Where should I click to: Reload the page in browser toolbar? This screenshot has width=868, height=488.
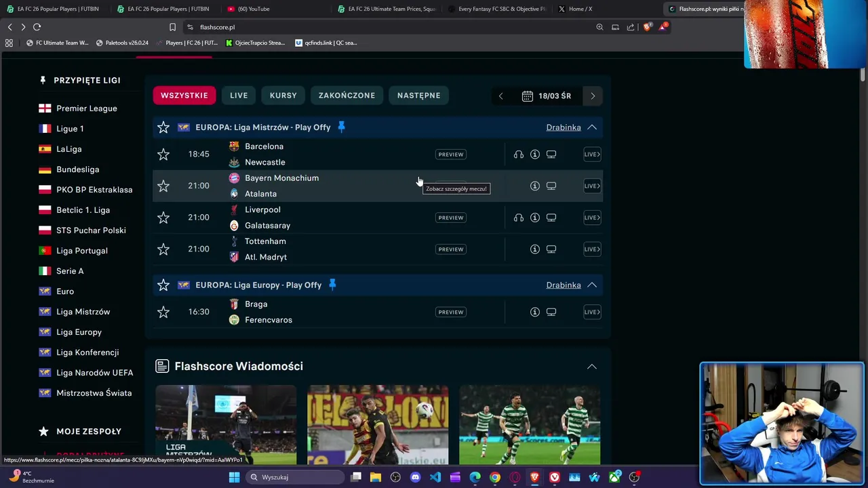point(37,27)
